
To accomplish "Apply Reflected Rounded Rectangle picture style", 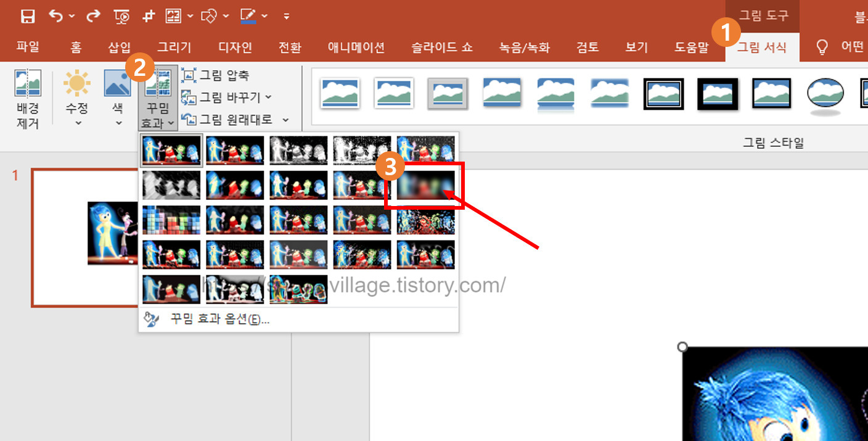I will tap(555, 94).
